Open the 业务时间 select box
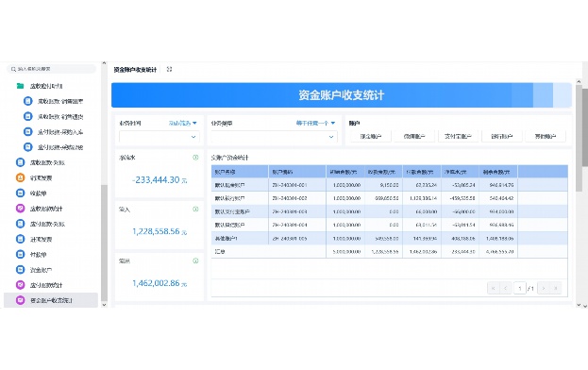Viewport: 588px width, 370px height. pos(160,137)
